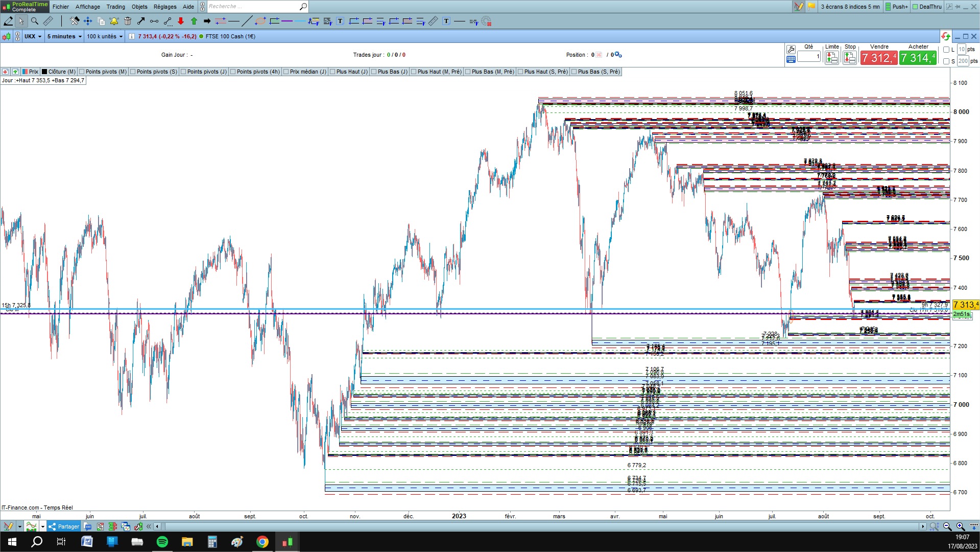Open the Trading menu
The image size is (980, 552).
[x=115, y=7]
